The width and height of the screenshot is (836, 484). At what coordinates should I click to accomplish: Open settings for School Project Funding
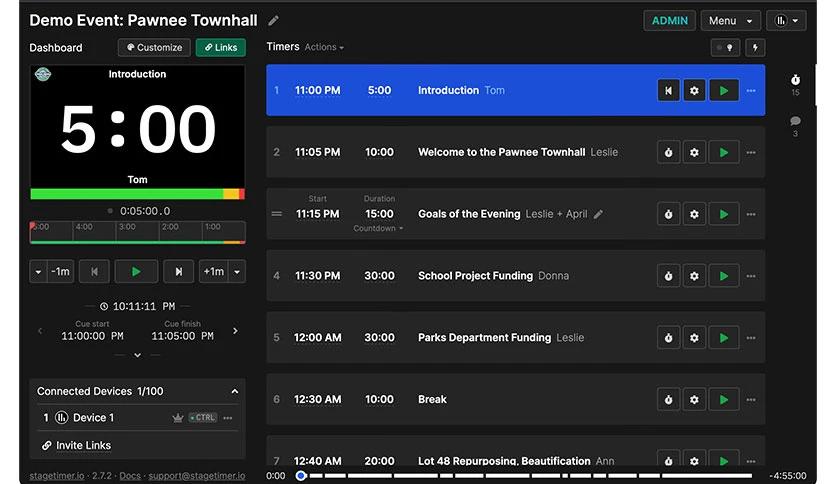(694, 276)
